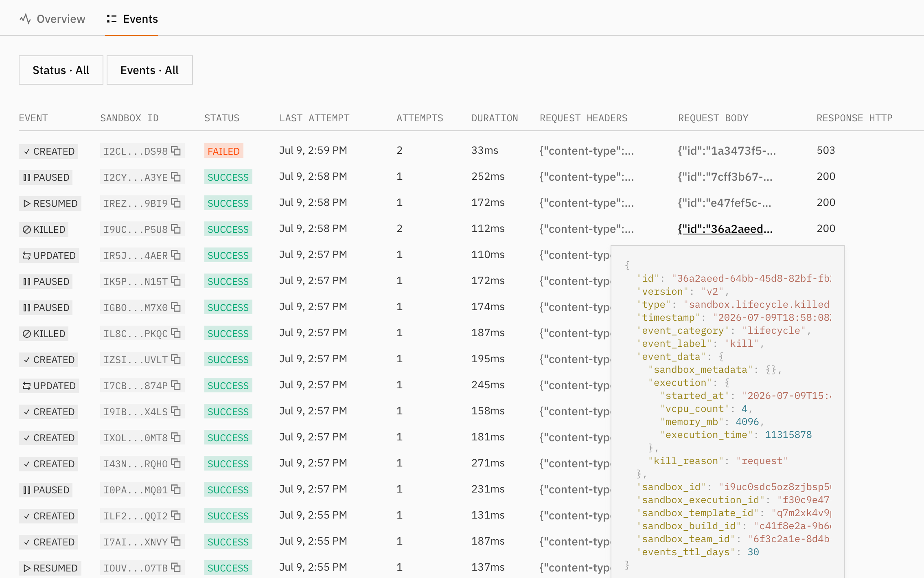
Task: Copy sandbox ID ILF2...QQI2
Action: 176,515
